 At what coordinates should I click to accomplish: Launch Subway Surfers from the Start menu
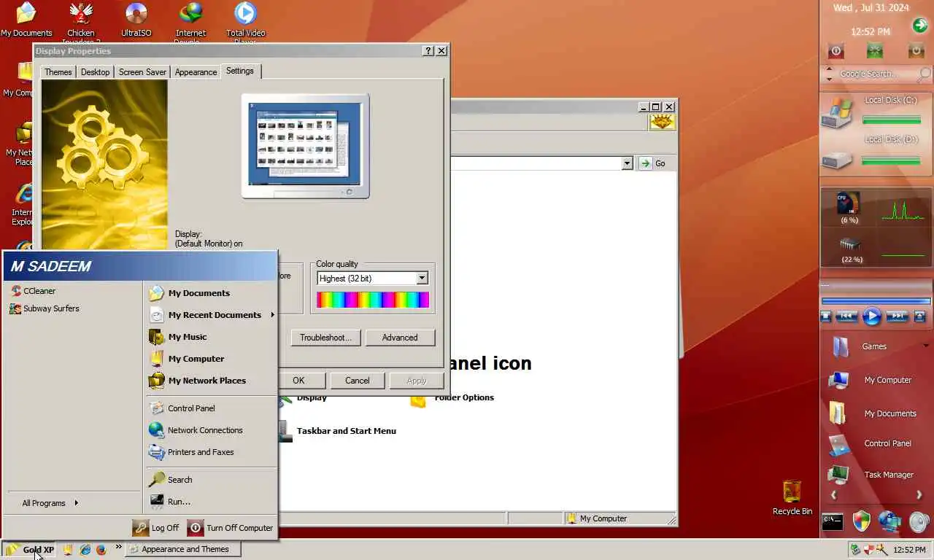click(45, 308)
